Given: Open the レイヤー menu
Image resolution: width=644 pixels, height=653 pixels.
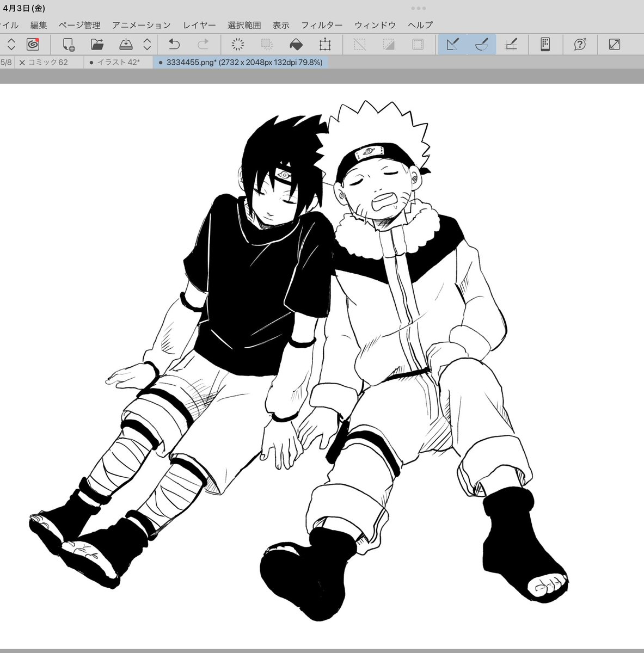Looking at the screenshot, I should (x=199, y=25).
